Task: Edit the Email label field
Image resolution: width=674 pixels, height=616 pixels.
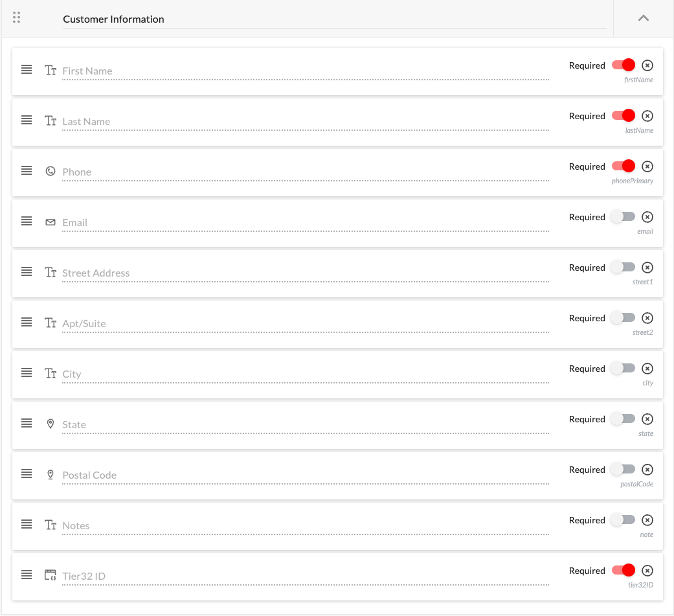Action: [306, 223]
